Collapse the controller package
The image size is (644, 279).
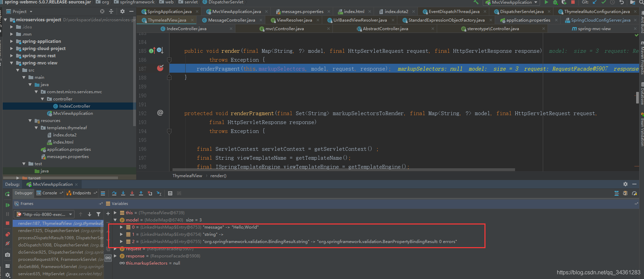(x=43, y=99)
